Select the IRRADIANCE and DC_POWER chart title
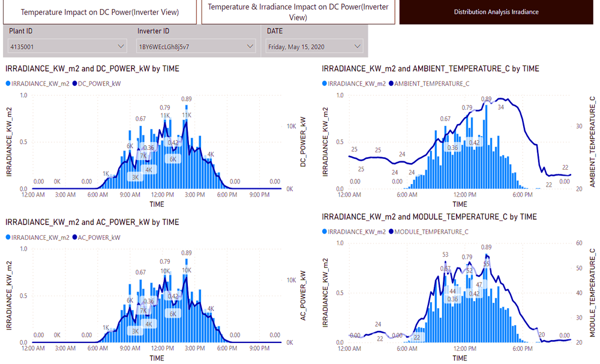 coord(92,69)
